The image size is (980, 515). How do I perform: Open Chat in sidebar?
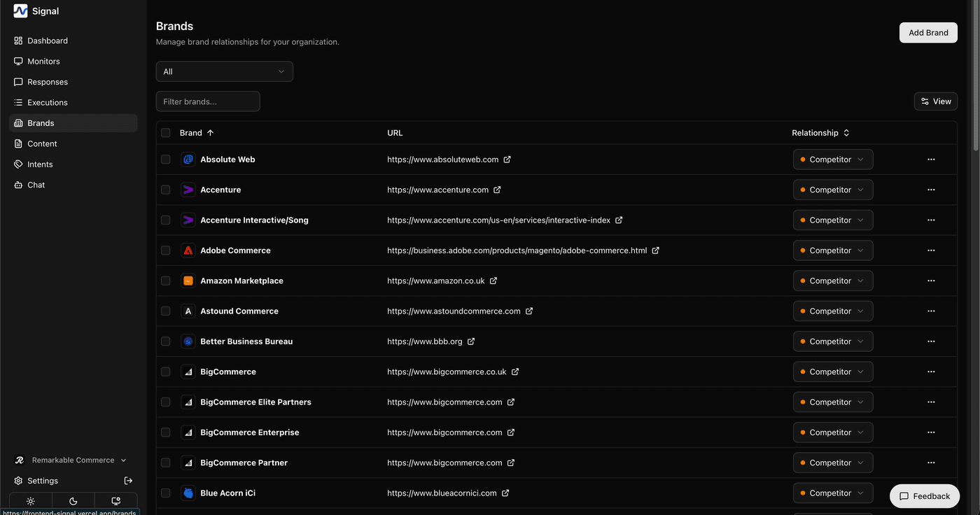(73, 185)
